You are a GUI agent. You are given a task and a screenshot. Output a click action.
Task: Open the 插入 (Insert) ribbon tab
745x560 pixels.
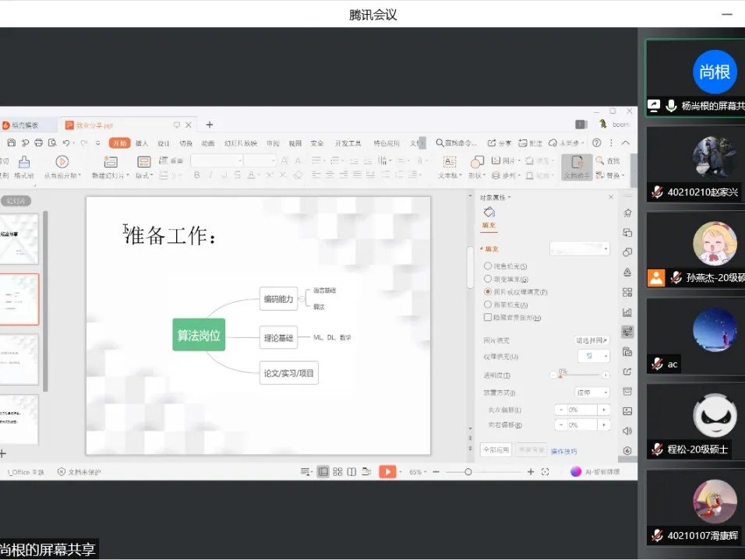tap(142, 143)
